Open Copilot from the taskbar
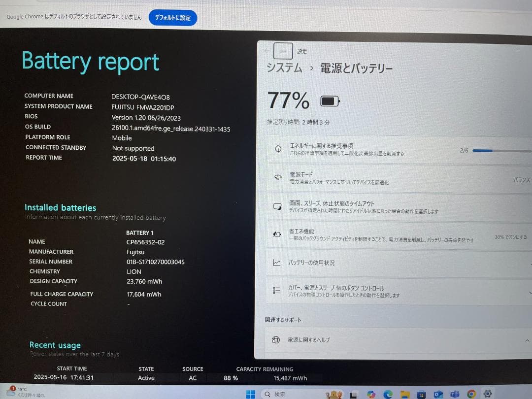 (x=370, y=393)
